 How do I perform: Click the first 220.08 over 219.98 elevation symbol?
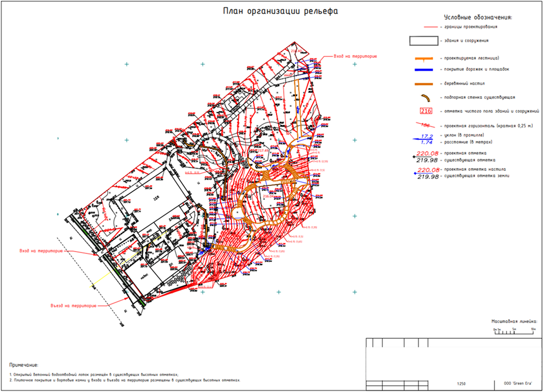[427, 157]
